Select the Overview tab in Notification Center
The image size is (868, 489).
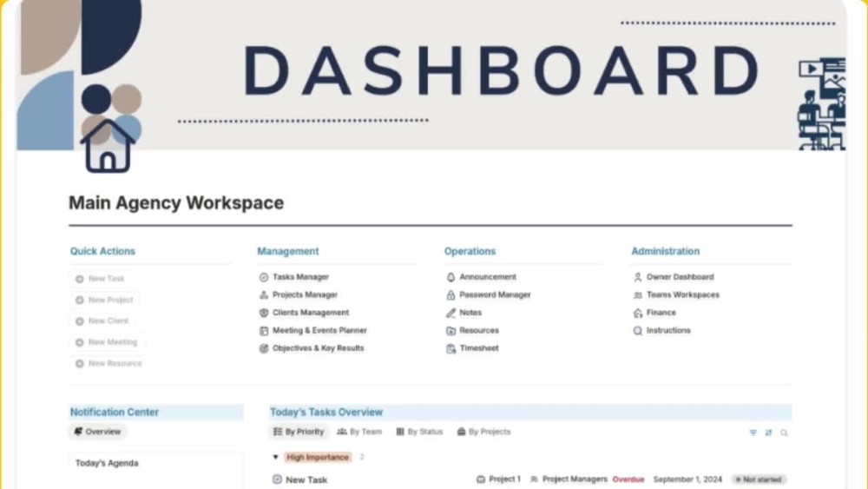pyautogui.click(x=97, y=432)
